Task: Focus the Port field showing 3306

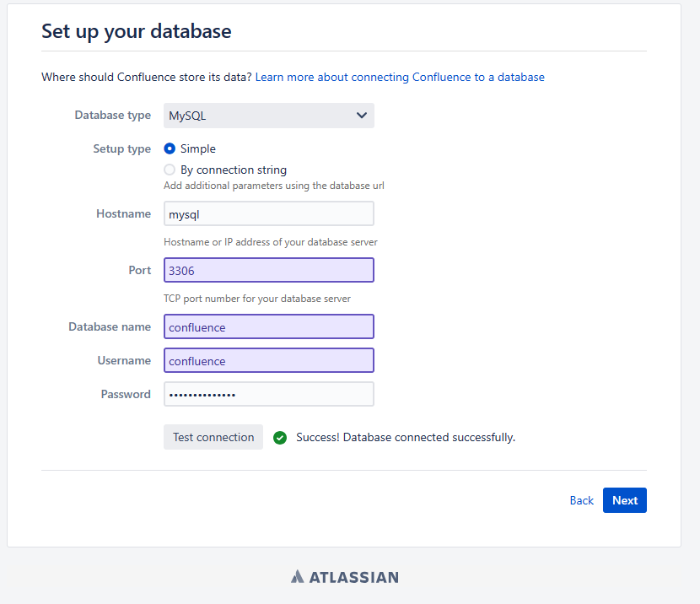Action: (x=268, y=271)
